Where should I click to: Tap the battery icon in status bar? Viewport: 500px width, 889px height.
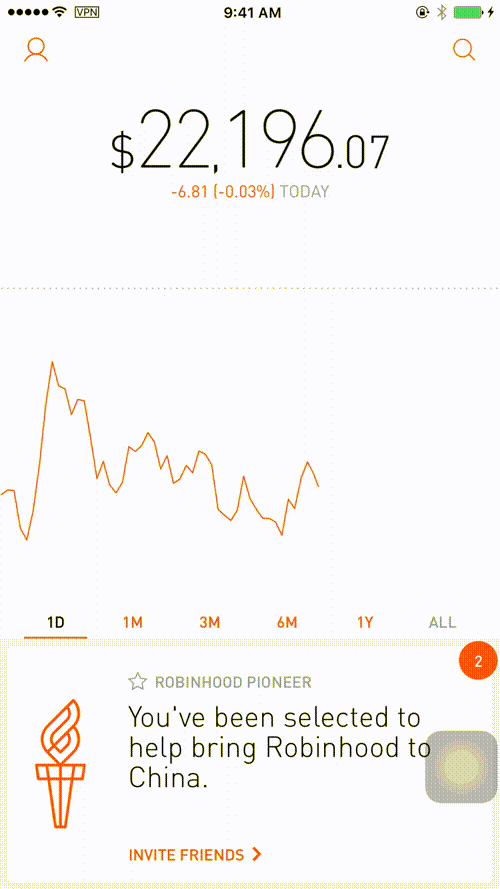(x=467, y=12)
